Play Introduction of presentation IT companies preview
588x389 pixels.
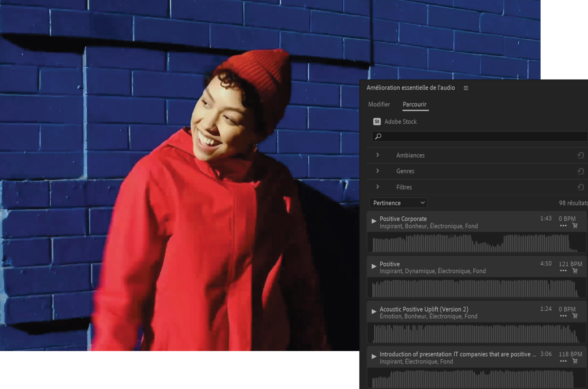[374, 356]
